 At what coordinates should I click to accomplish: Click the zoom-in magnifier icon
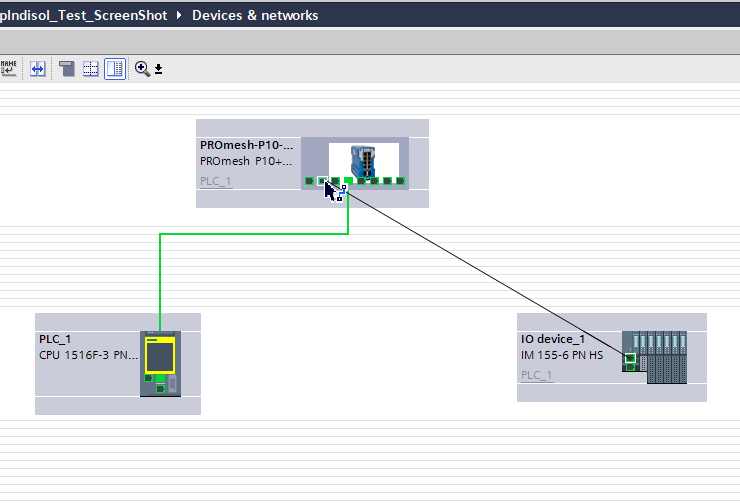tap(142, 69)
